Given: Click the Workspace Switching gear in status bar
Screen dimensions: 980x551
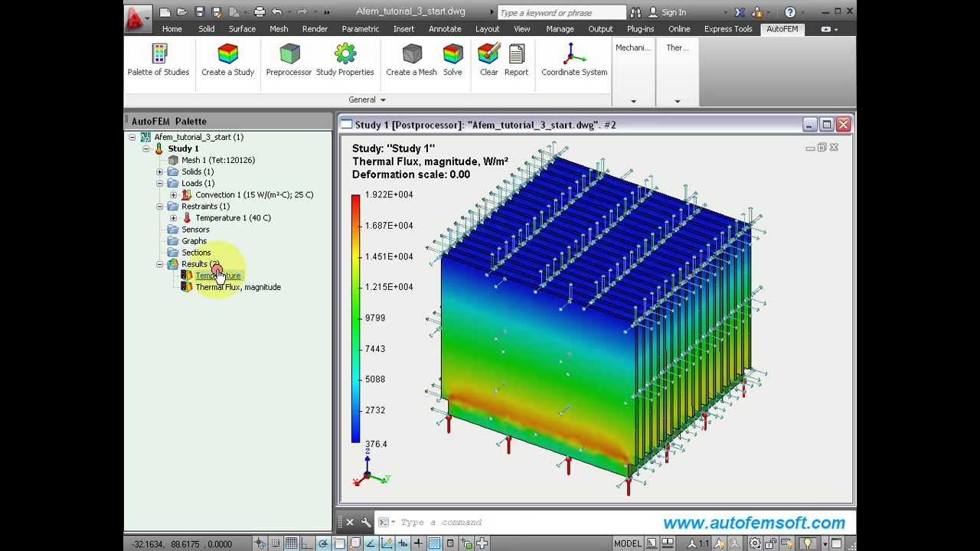Looking at the screenshot, I should (755, 543).
